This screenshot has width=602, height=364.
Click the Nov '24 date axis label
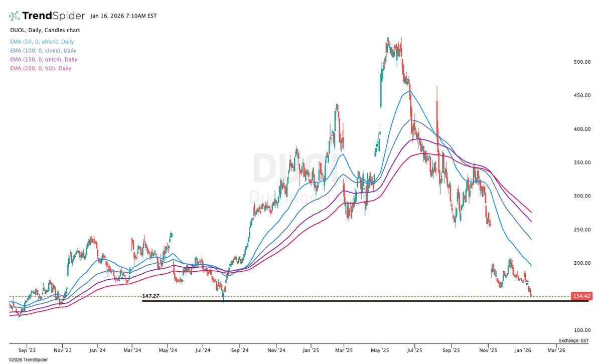point(275,350)
